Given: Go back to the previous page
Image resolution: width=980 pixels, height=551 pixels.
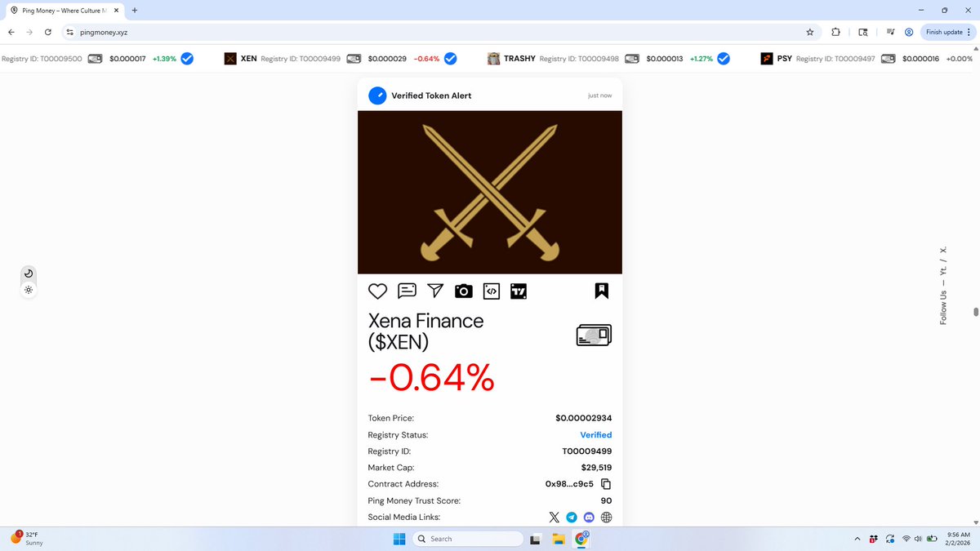Looking at the screenshot, I should [11, 32].
